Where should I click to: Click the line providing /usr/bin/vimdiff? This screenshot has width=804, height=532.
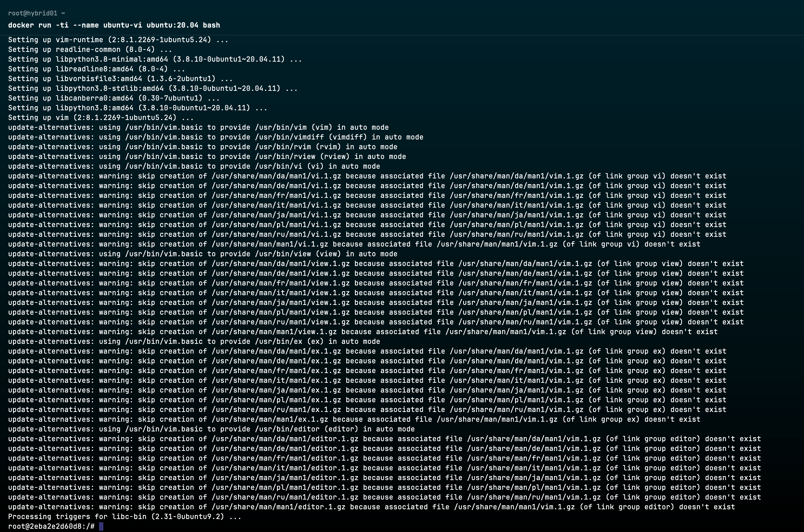(216, 137)
